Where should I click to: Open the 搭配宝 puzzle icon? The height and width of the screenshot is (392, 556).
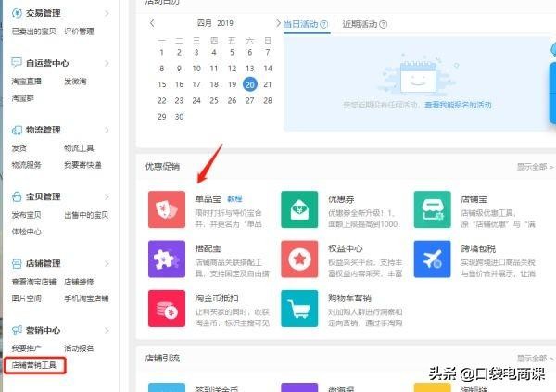point(167,259)
